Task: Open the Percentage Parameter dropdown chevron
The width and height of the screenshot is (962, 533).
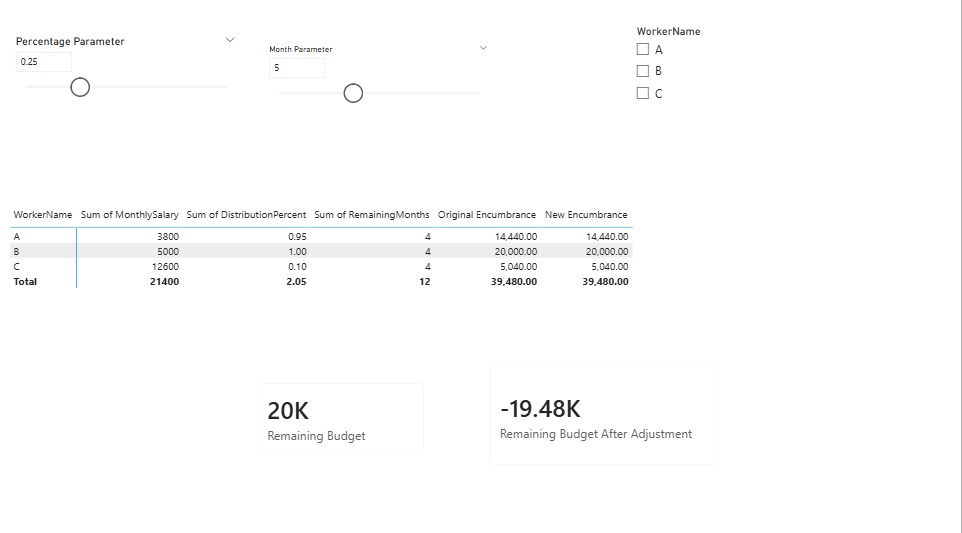Action: pos(230,40)
